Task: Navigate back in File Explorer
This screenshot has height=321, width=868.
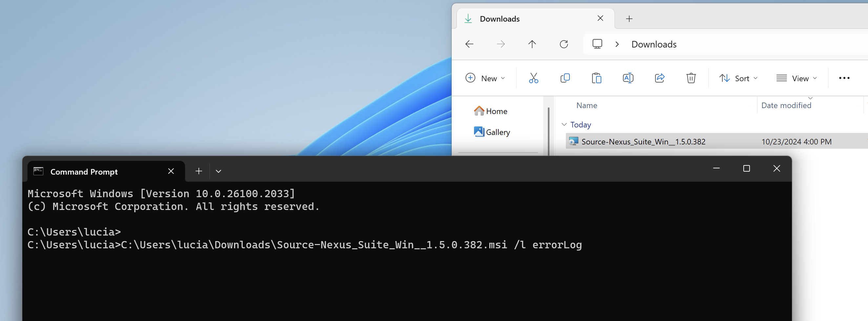Action: coord(469,44)
